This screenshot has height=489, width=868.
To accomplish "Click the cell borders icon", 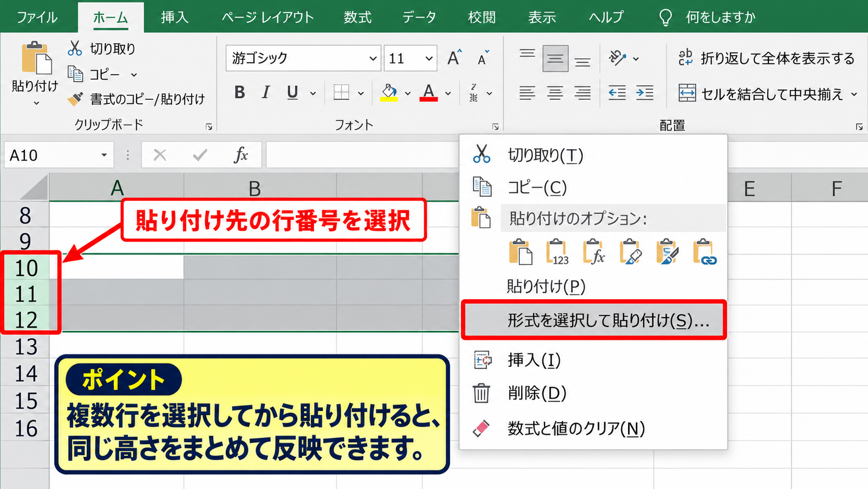I will (341, 92).
